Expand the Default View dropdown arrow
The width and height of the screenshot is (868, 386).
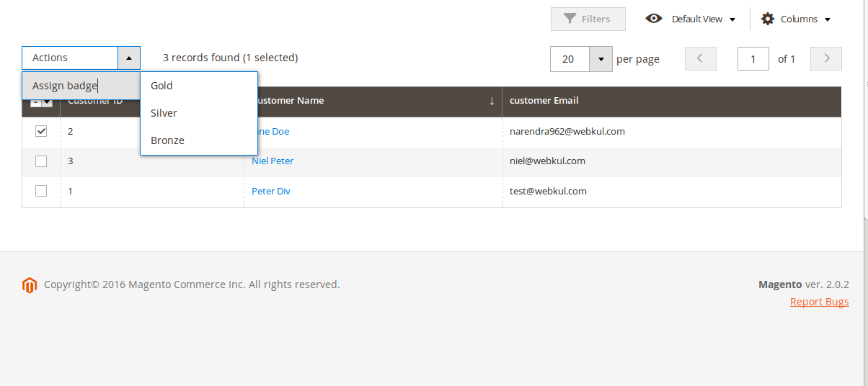click(x=732, y=19)
